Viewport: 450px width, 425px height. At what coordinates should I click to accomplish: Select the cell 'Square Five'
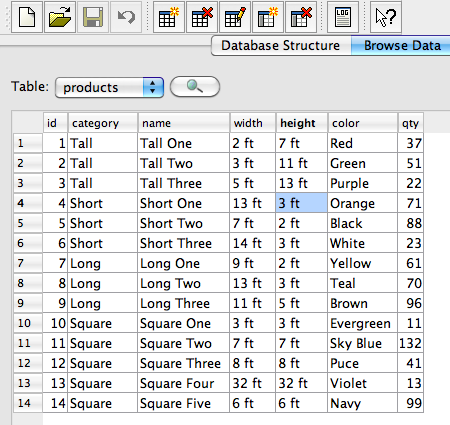(184, 403)
